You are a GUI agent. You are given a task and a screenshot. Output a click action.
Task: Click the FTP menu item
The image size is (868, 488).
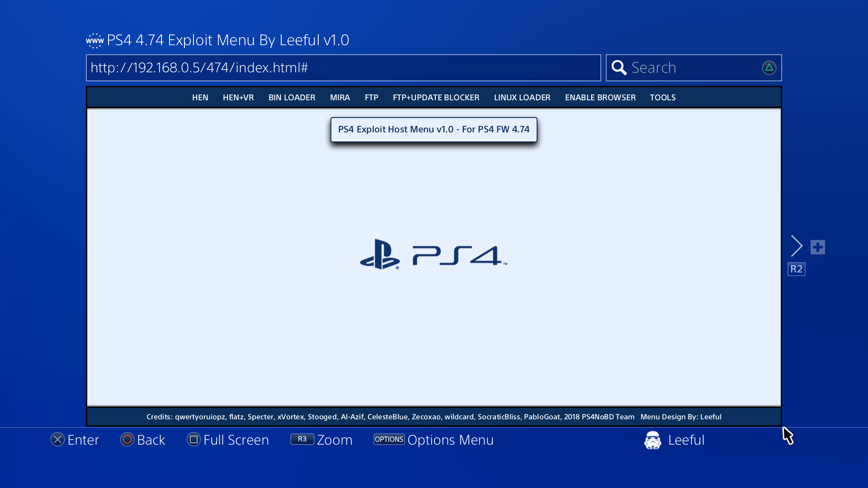click(372, 98)
